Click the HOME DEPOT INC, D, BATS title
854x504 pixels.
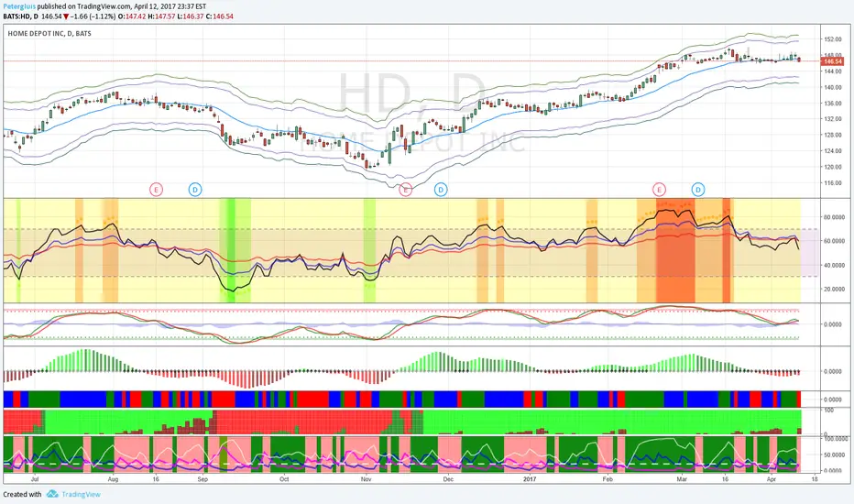[49, 33]
